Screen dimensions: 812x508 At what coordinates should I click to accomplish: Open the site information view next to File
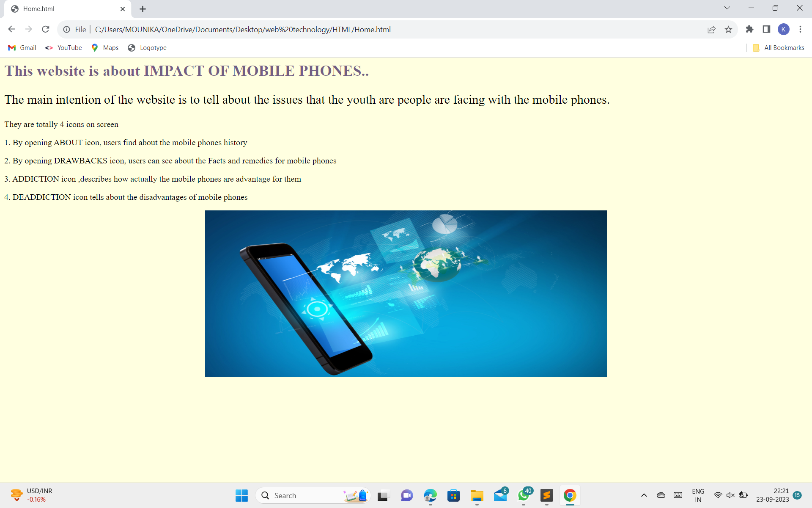(67, 29)
